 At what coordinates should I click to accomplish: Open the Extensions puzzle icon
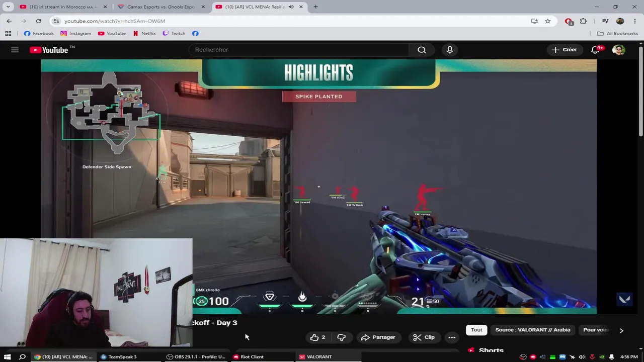tap(583, 21)
